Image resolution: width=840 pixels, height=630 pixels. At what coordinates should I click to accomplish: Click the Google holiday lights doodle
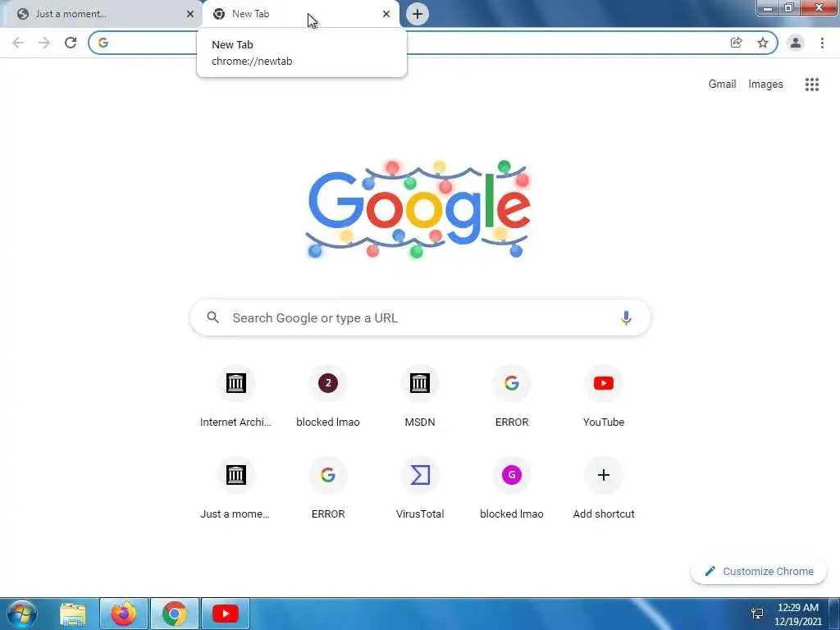[x=419, y=208]
